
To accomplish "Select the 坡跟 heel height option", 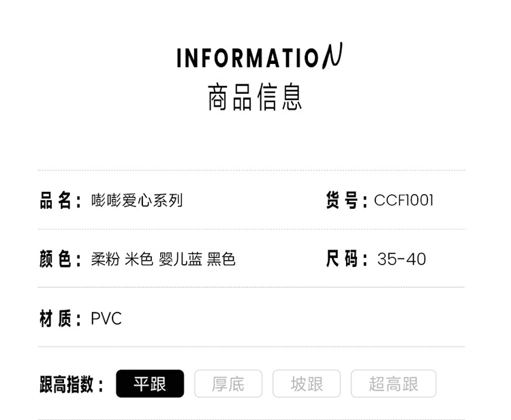I will pyautogui.click(x=307, y=383).
